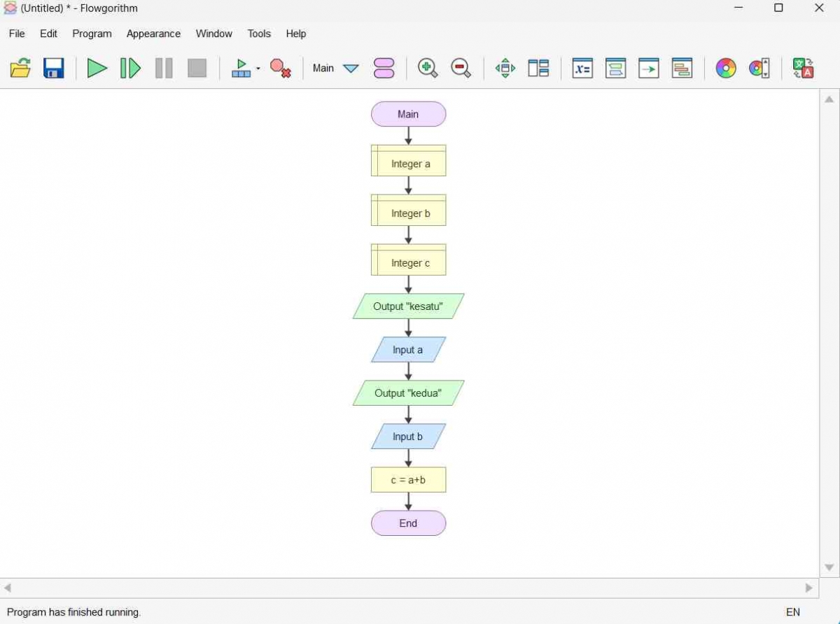
Task: Open the Window menu
Action: click(213, 34)
